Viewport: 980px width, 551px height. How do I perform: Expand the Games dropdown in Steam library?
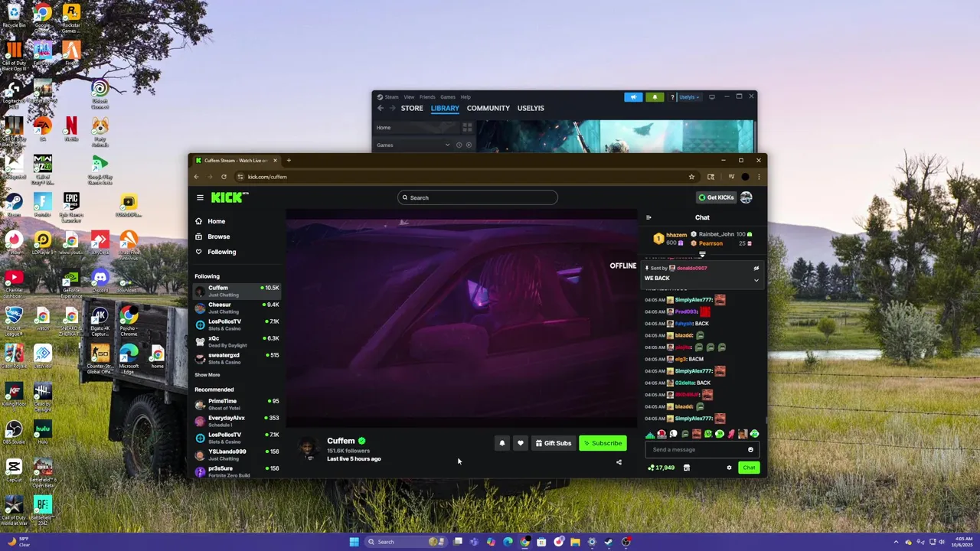pos(447,145)
